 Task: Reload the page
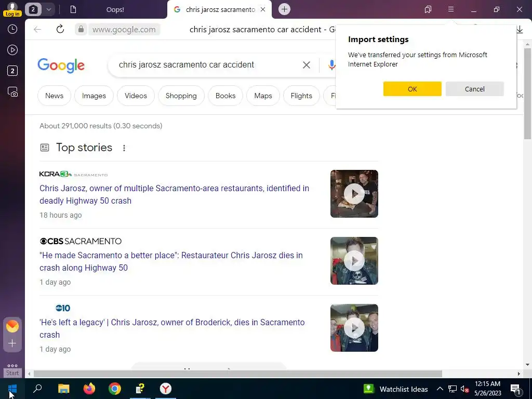60,29
